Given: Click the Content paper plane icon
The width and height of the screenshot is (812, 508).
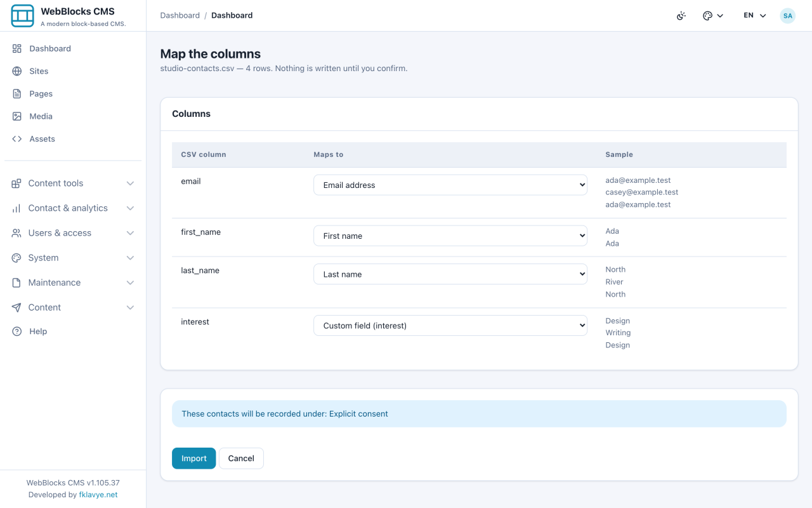Looking at the screenshot, I should tap(16, 307).
